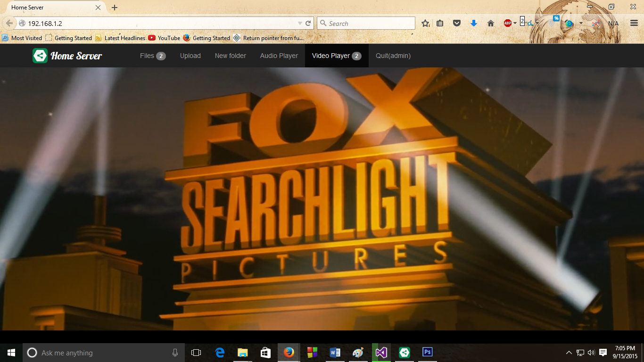Open File Explorer from taskbar

click(x=242, y=353)
